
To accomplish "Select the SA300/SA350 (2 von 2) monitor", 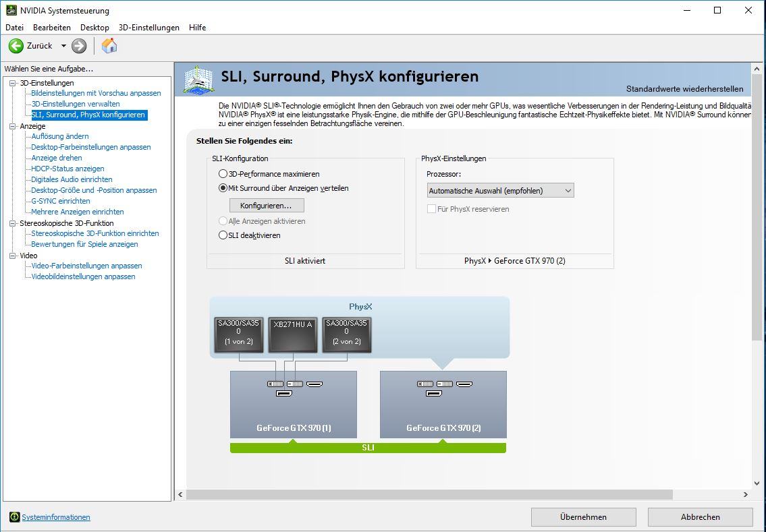I will (347, 335).
